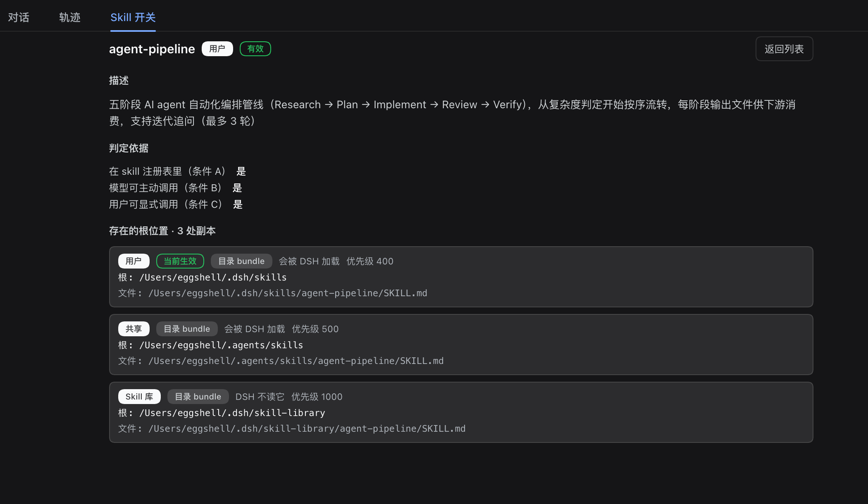Click the 优先级 1000 label

[x=317, y=397]
